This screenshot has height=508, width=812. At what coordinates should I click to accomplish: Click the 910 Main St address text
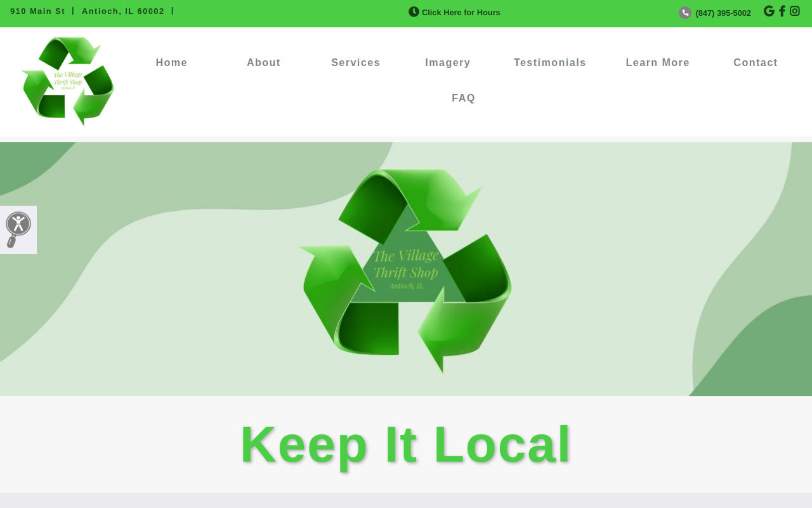coord(37,11)
